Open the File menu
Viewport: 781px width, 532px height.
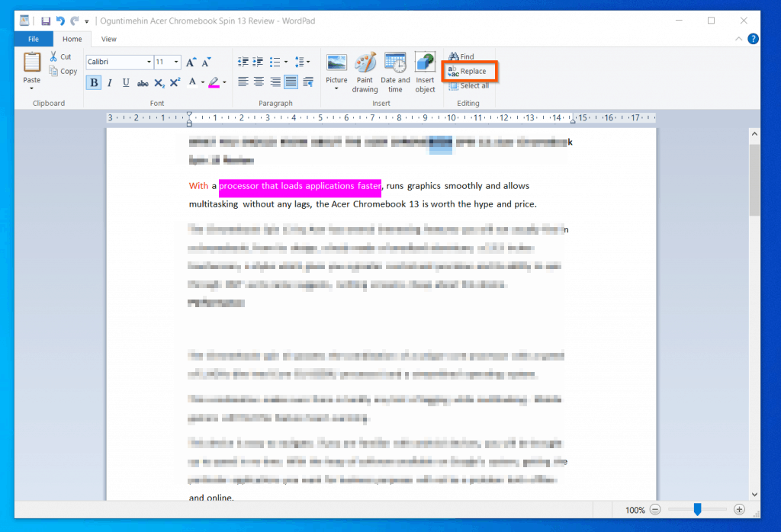click(33, 39)
